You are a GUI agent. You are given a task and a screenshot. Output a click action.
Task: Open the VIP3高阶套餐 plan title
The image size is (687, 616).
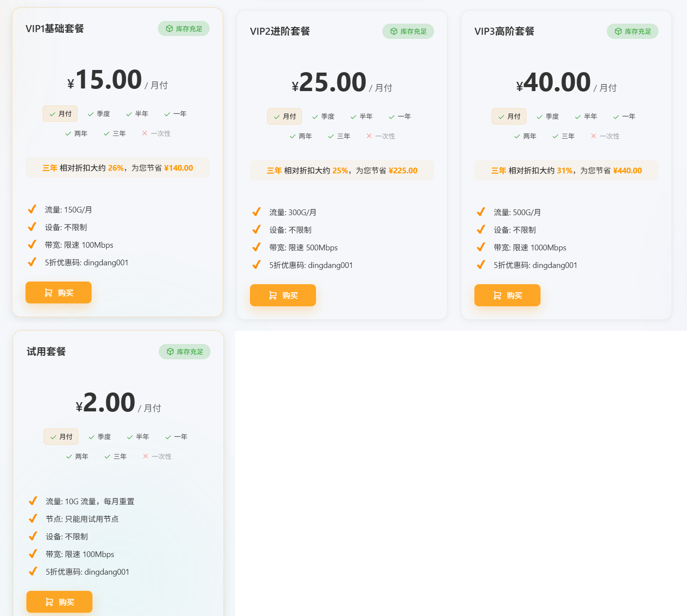point(504,32)
